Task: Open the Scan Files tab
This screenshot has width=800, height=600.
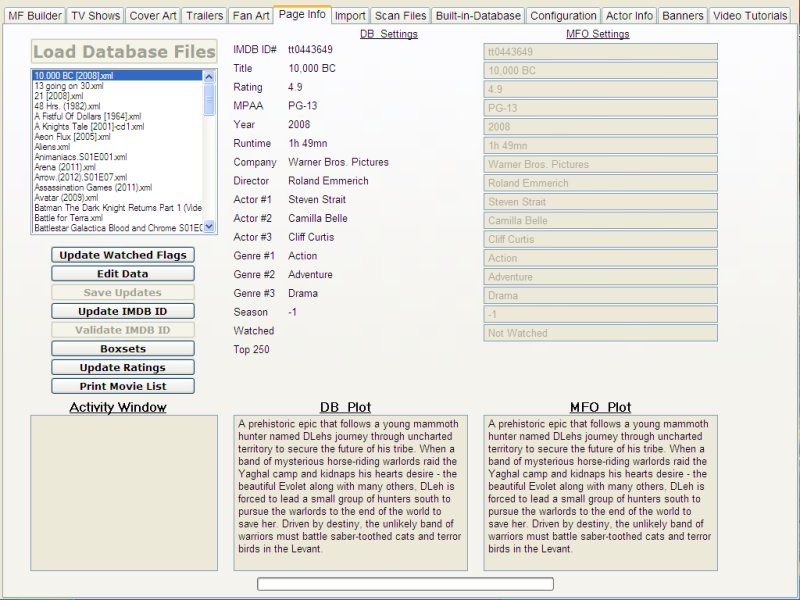Action: (x=399, y=15)
